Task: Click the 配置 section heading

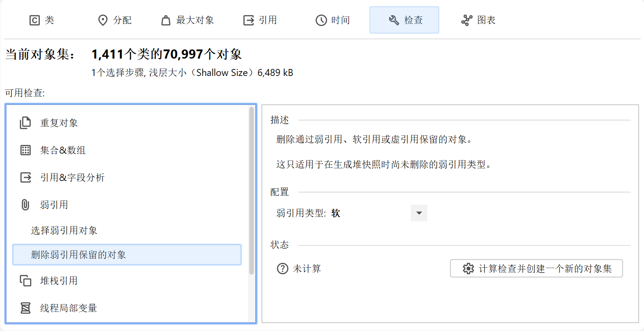Action: coord(280,192)
